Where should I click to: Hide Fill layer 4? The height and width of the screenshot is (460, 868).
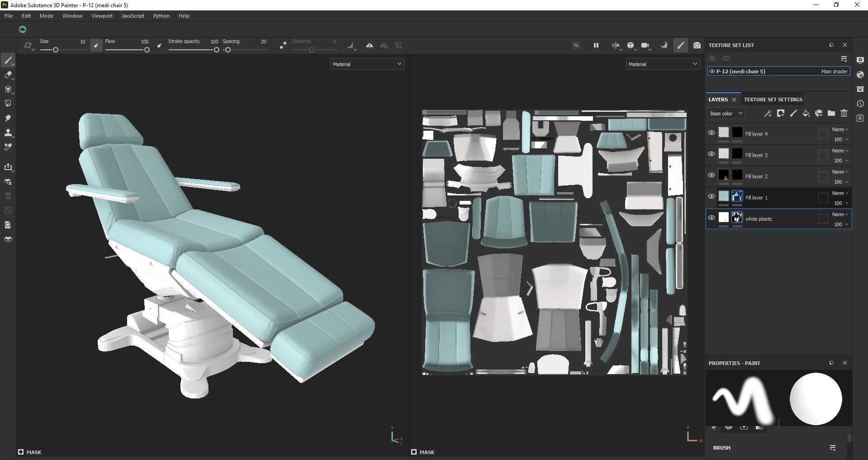[x=711, y=133]
